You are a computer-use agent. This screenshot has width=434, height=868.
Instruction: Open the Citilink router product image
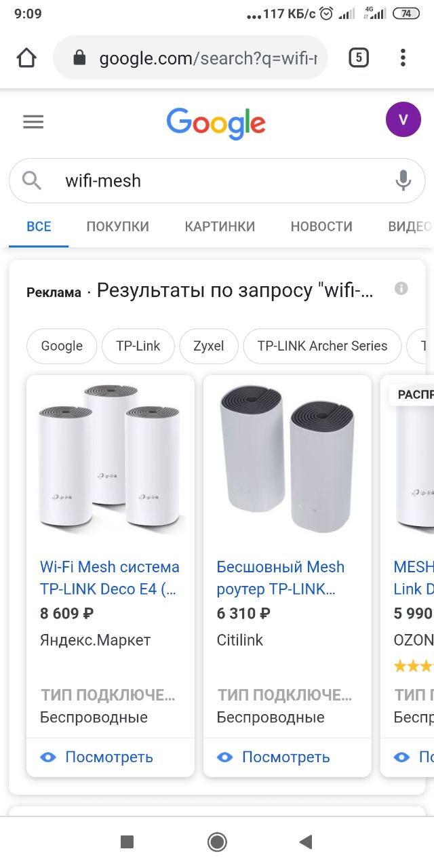(x=287, y=458)
